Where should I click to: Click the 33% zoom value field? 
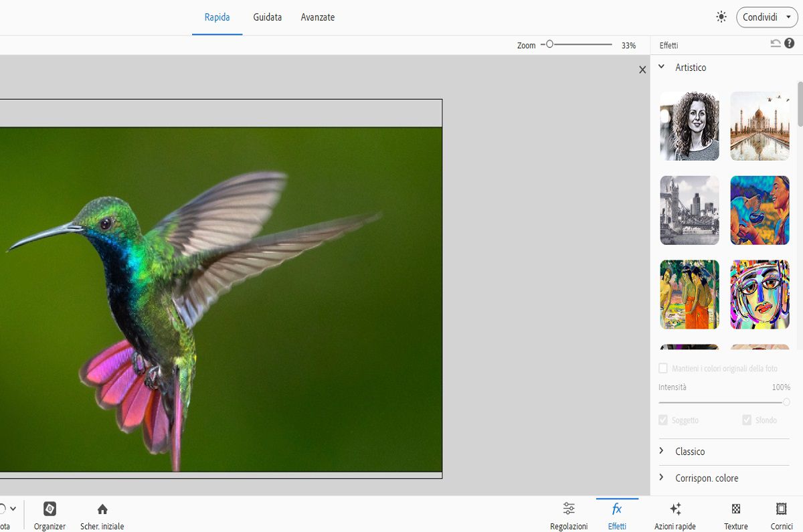[628, 46]
